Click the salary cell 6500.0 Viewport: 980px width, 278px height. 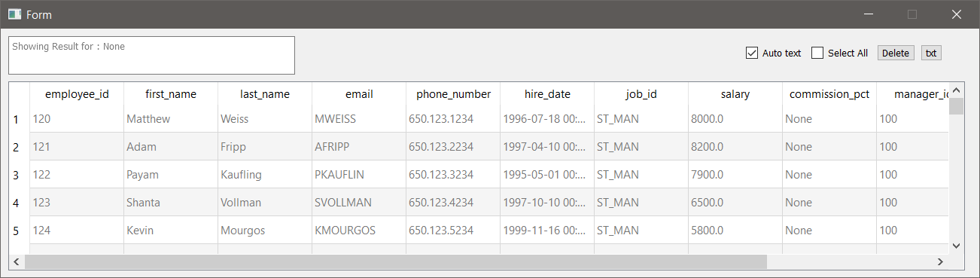(x=735, y=203)
